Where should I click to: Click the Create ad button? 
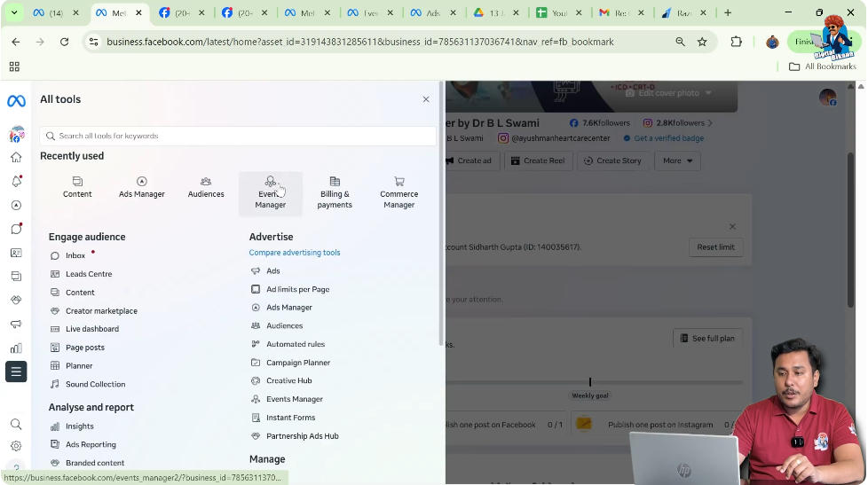472,161
